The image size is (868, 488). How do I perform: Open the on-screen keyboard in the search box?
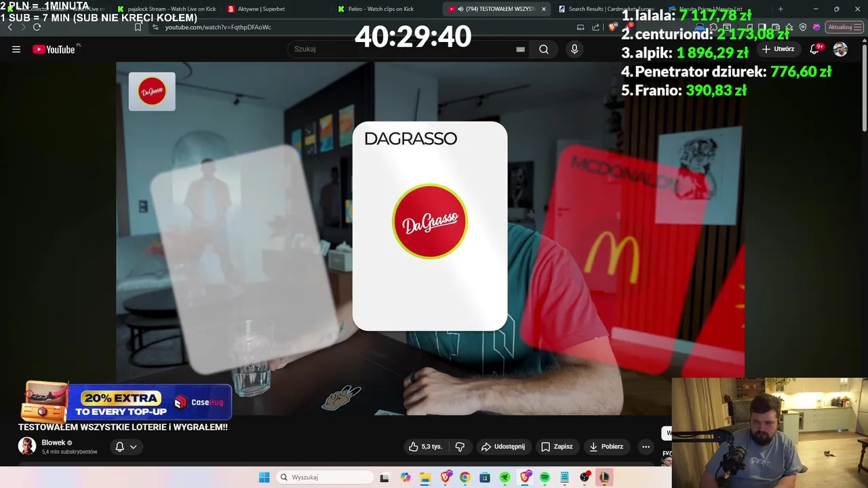click(520, 49)
